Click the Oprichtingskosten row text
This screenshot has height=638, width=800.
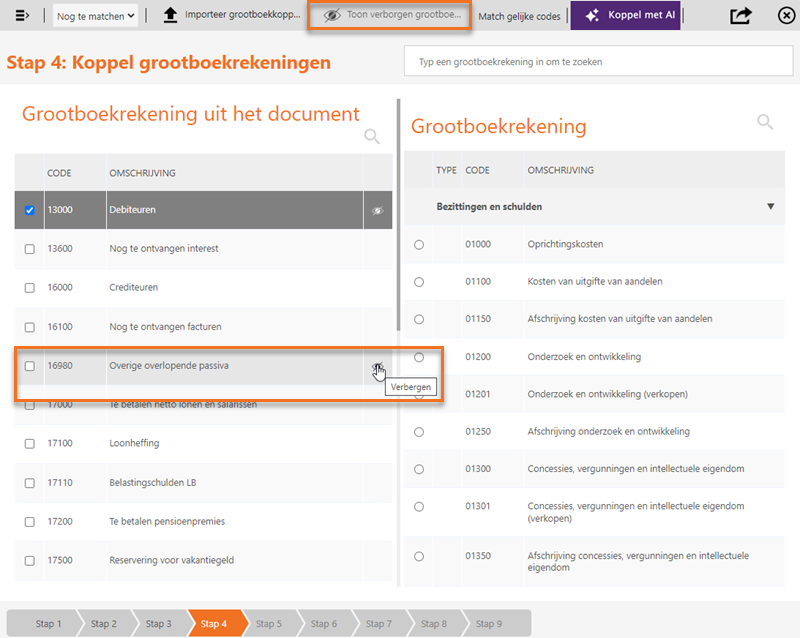565,244
